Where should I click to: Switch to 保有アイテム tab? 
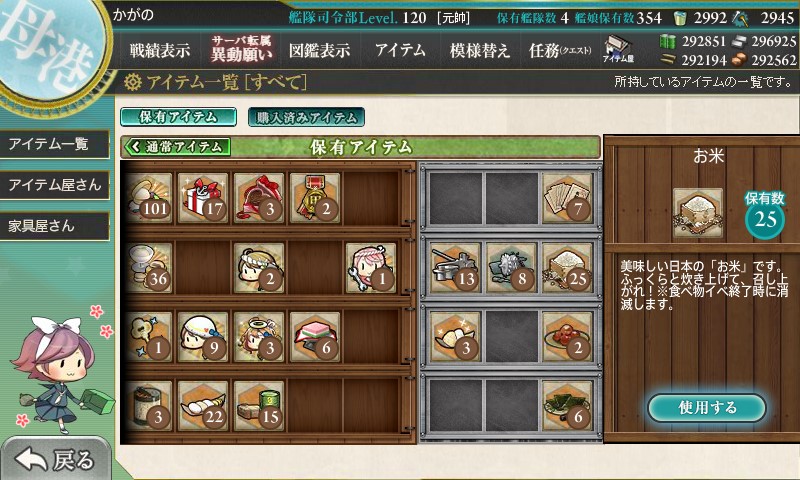179,117
